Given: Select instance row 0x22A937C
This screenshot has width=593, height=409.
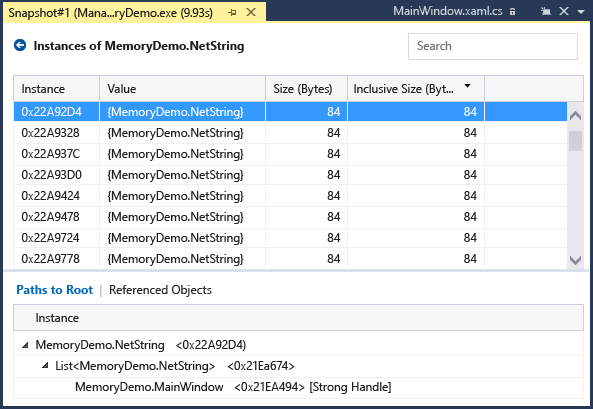Looking at the screenshot, I should point(290,154).
